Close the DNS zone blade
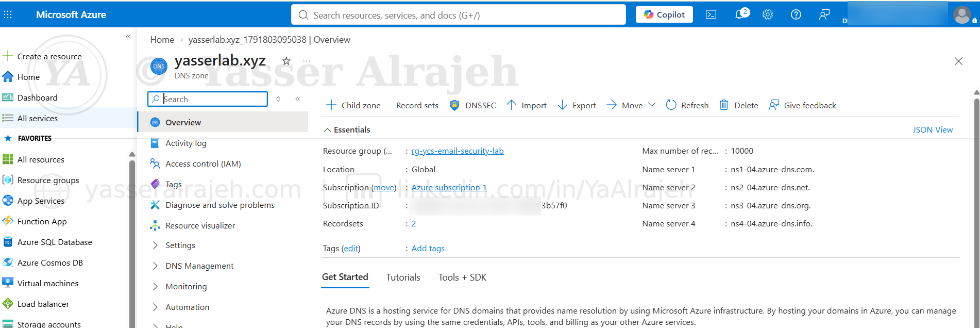The width and height of the screenshot is (980, 328). pos(958,61)
